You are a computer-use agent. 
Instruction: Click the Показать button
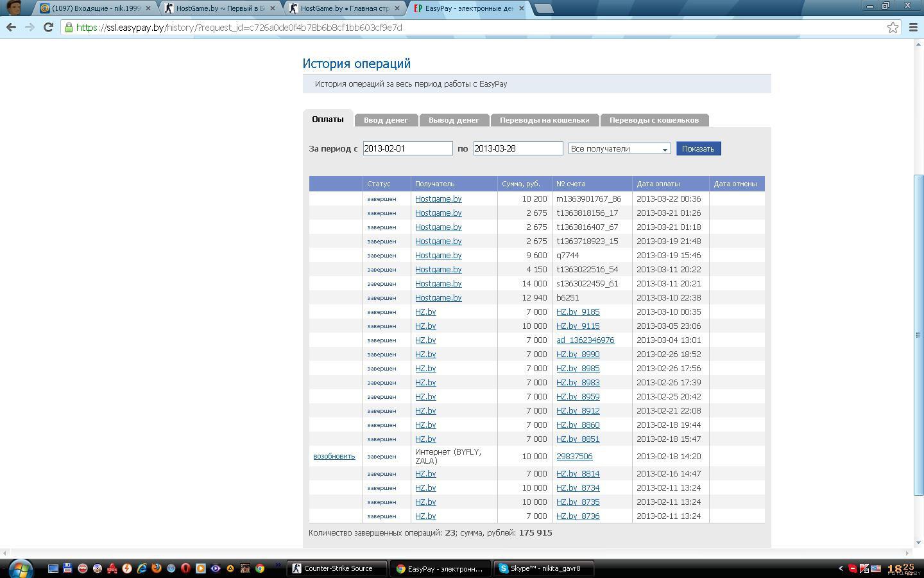tap(698, 148)
